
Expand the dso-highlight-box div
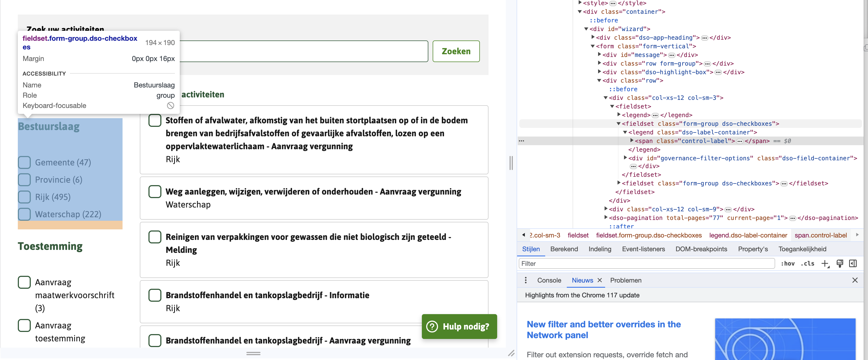point(599,72)
